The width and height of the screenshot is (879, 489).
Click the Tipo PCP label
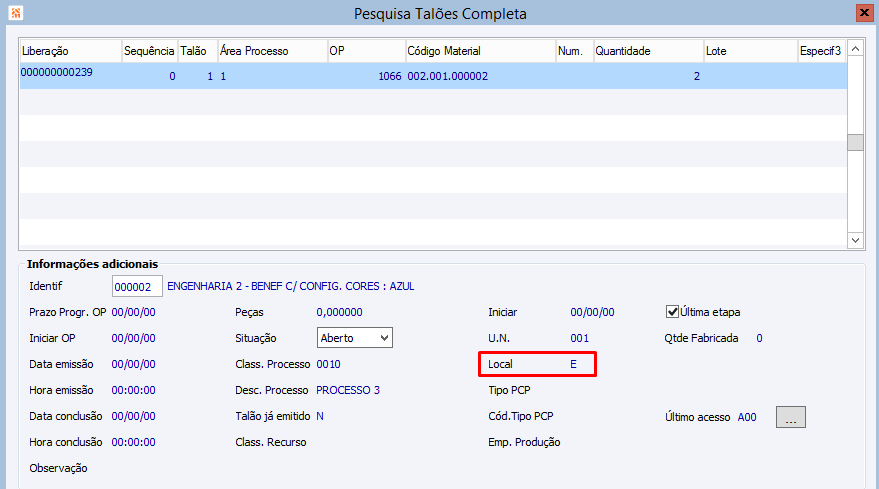pos(509,390)
